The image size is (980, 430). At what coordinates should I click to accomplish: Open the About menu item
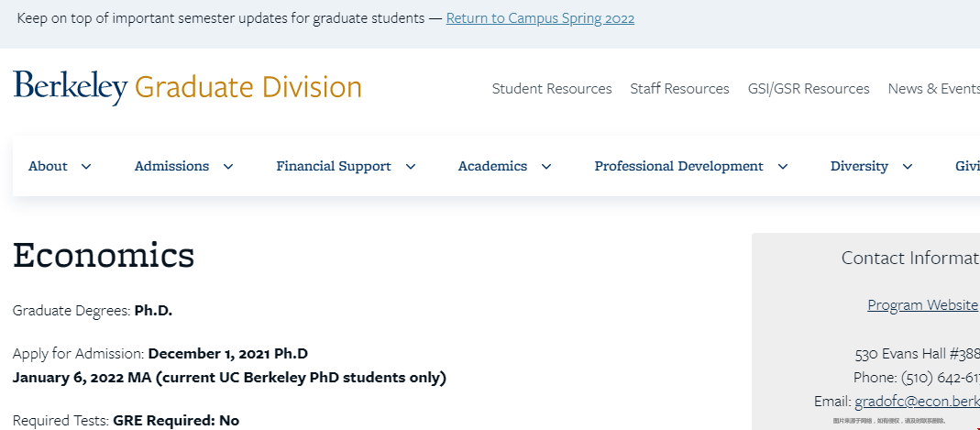[48, 166]
